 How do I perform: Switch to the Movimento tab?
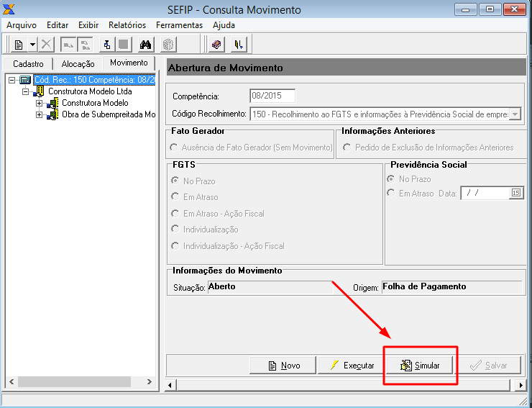coord(129,63)
